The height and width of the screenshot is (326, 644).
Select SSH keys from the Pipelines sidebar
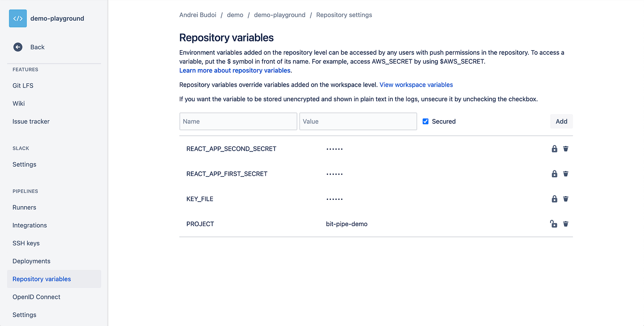[x=26, y=243]
